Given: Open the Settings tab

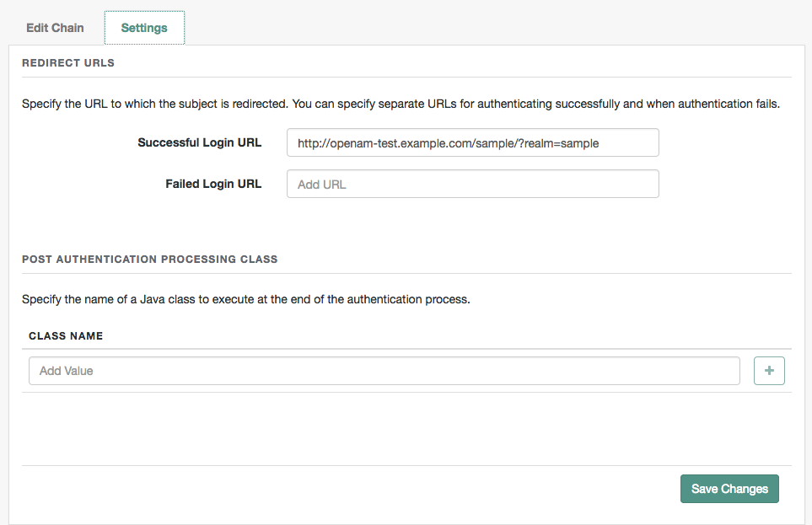Looking at the screenshot, I should tap(144, 28).
